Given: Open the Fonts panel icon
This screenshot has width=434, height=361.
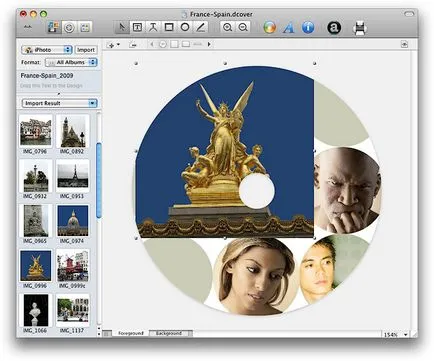Looking at the screenshot, I should point(289,27).
